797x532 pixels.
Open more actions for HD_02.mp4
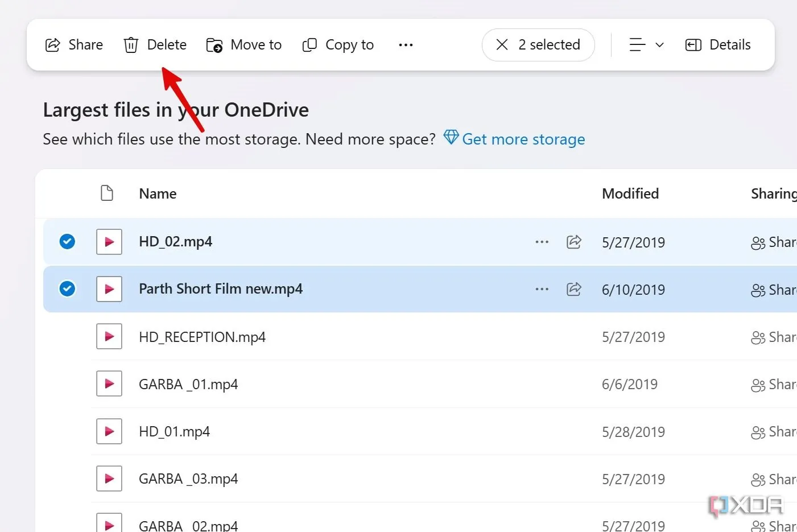pyautogui.click(x=542, y=242)
